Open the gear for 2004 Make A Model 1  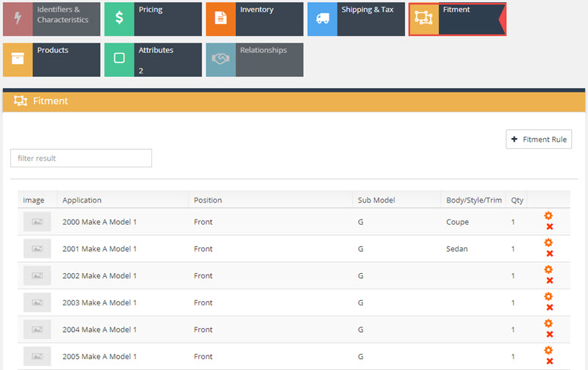coord(548,324)
